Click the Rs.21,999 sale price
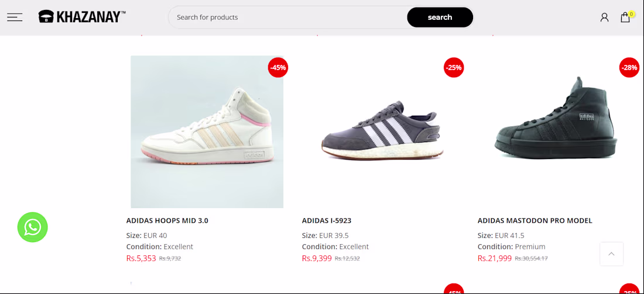 pyautogui.click(x=495, y=258)
